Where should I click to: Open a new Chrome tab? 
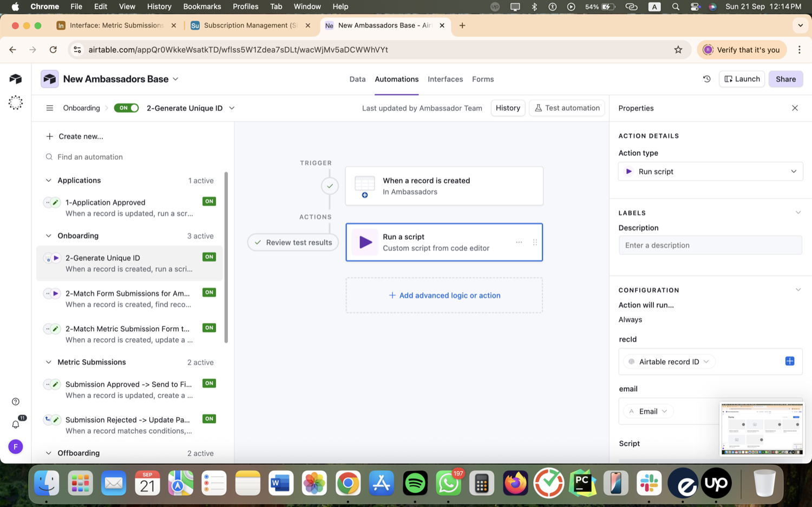462,25
